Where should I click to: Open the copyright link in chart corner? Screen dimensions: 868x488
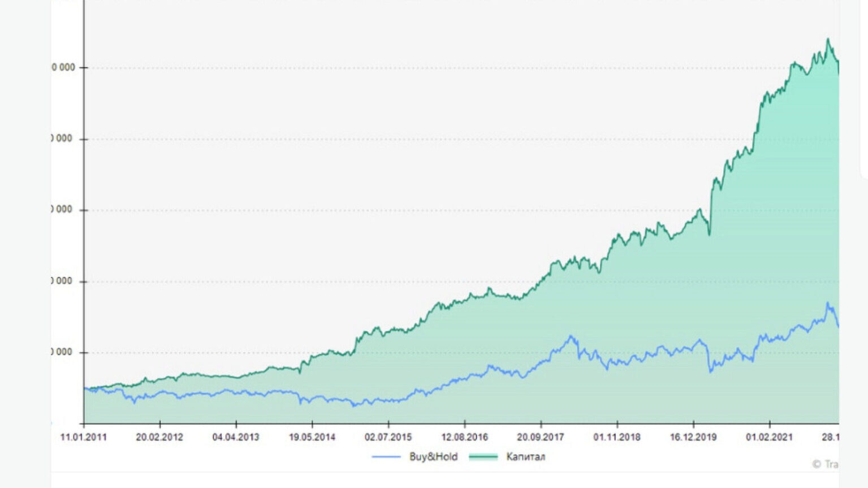[x=826, y=464]
